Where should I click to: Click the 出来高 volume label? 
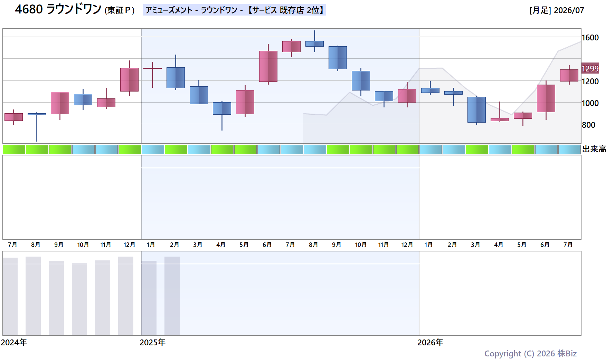(594, 149)
